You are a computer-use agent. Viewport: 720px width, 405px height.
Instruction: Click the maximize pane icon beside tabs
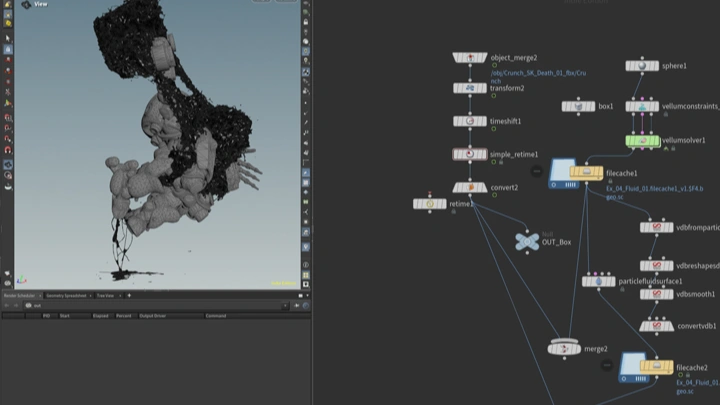coord(301,296)
